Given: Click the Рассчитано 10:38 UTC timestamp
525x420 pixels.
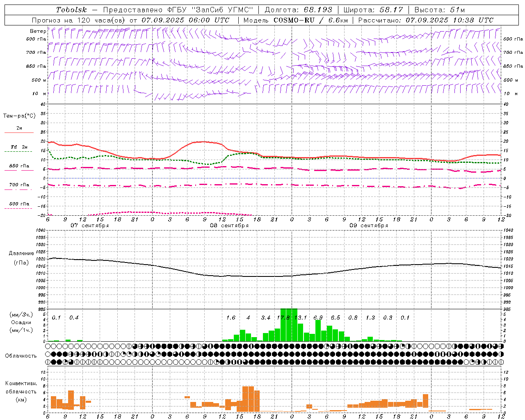Looking at the screenshot, I should [426, 20].
